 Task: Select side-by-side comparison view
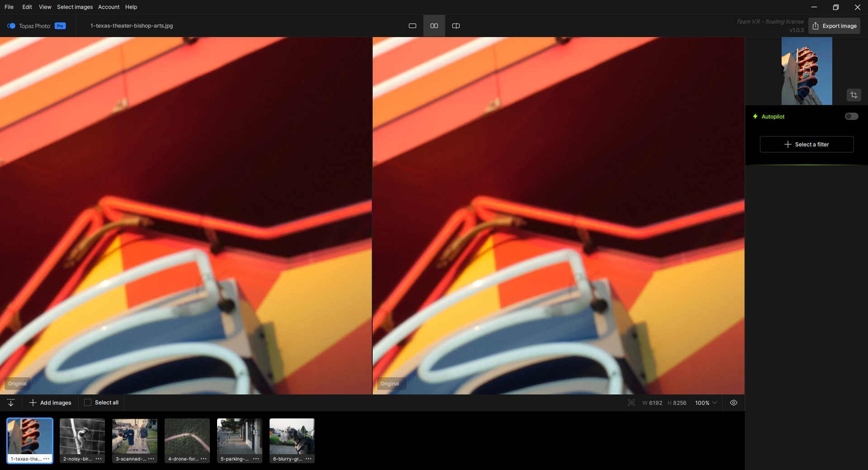pos(434,26)
